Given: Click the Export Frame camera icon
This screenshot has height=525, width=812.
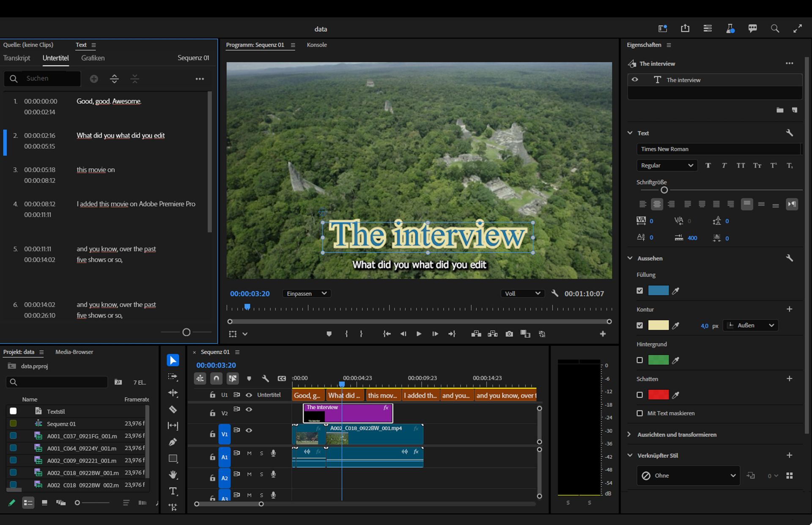Looking at the screenshot, I should pyautogui.click(x=509, y=334).
